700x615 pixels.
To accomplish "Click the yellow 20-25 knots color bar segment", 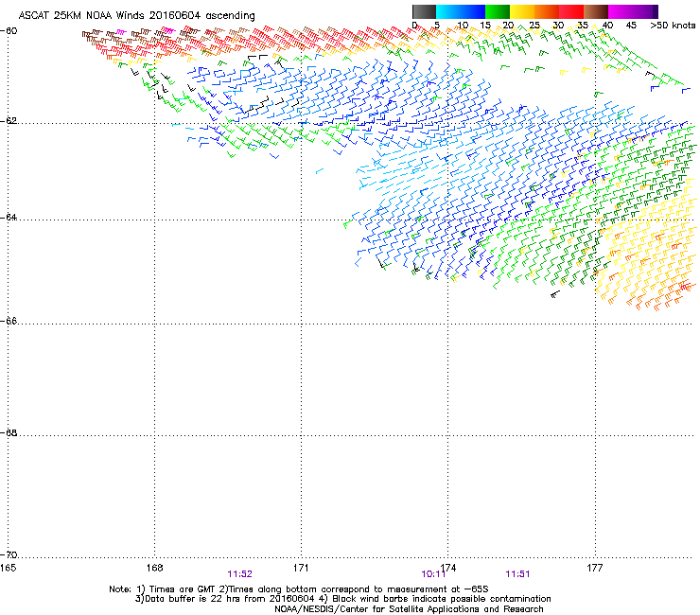I will tap(522, 11).
